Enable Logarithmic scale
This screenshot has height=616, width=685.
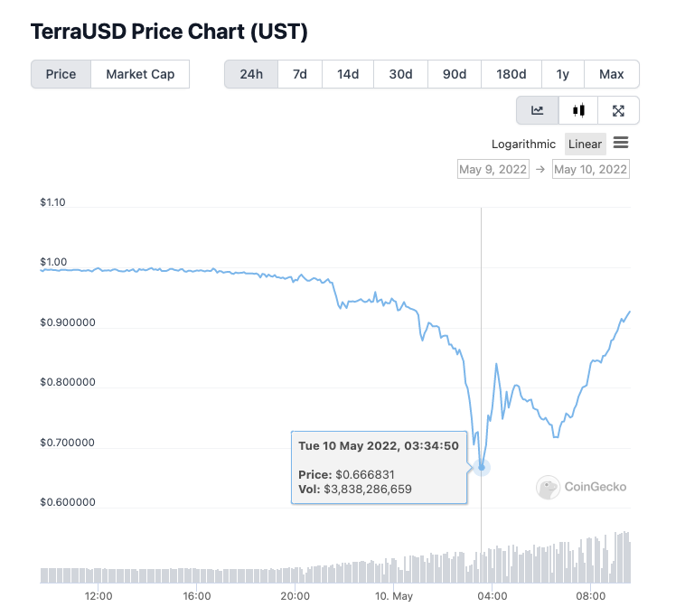click(523, 145)
